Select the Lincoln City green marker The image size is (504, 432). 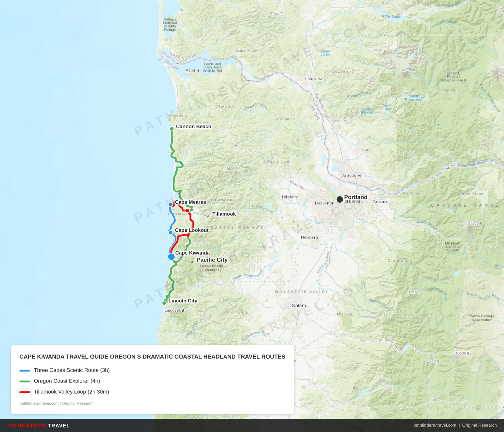(164, 303)
